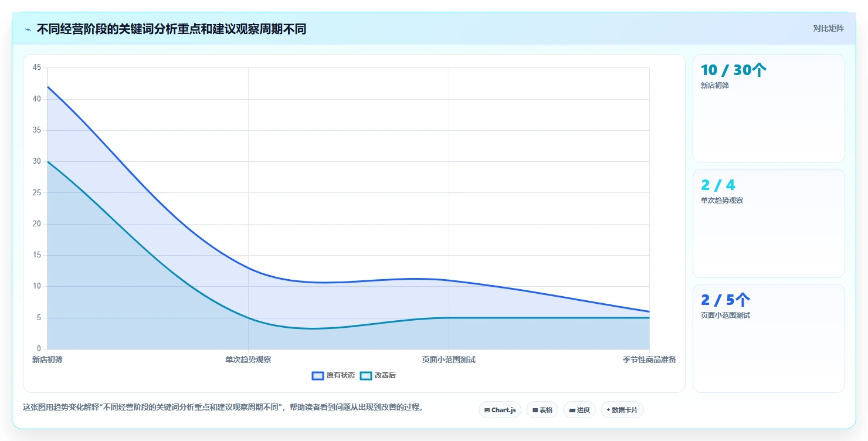Click the chart title heading text
The height and width of the screenshot is (441, 868).
(x=171, y=29)
